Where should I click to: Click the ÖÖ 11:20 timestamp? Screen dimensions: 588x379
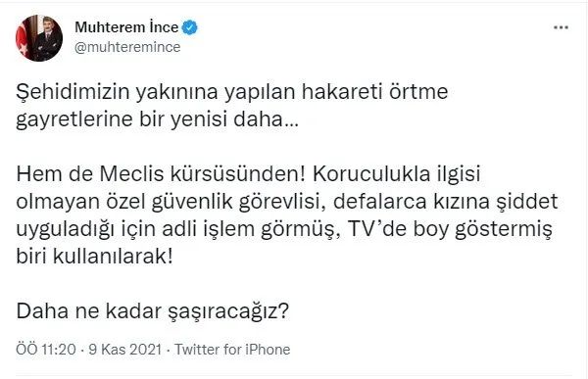click(46, 350)
